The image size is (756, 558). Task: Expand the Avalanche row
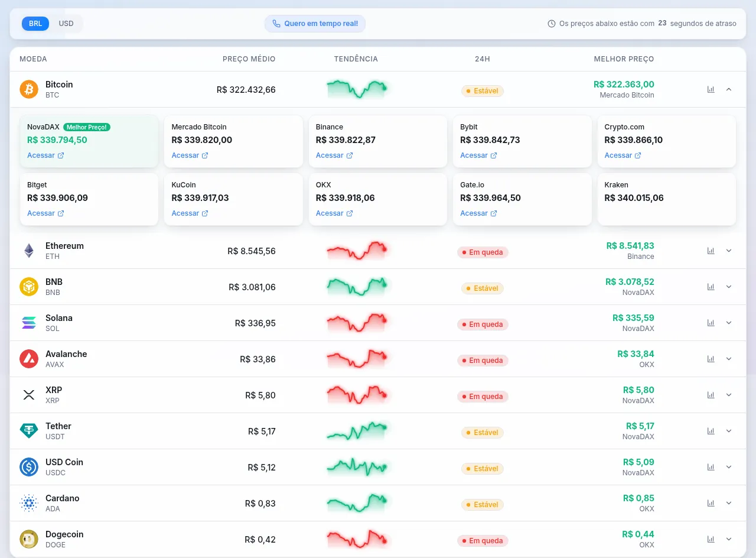pyautogui.click(x=729, y=359)
